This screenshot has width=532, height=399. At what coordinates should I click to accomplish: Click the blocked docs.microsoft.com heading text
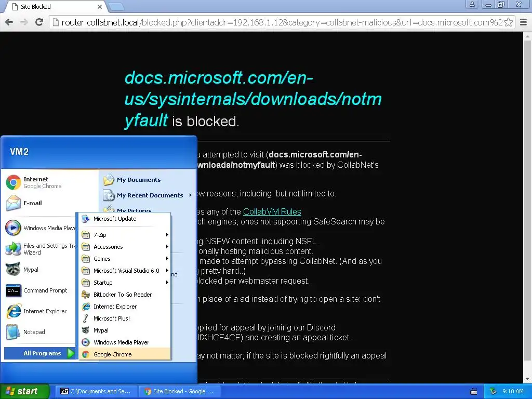pyautogui.click(x=253, y=99)
